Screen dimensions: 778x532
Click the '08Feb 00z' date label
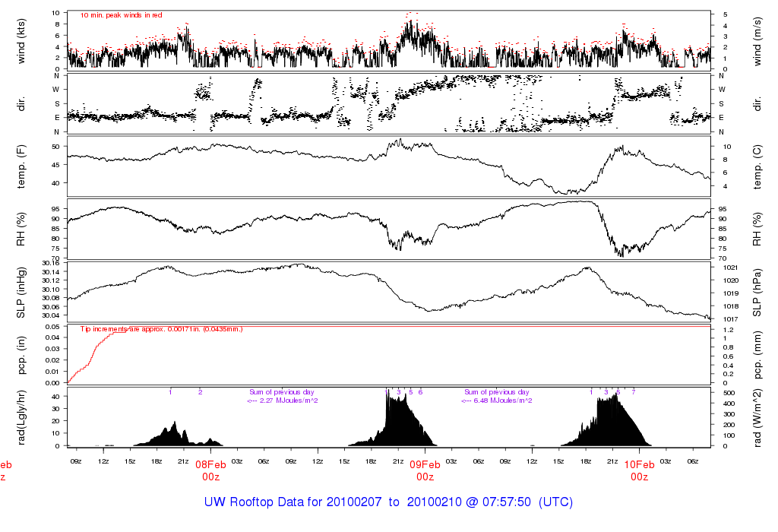pos(211,470)
